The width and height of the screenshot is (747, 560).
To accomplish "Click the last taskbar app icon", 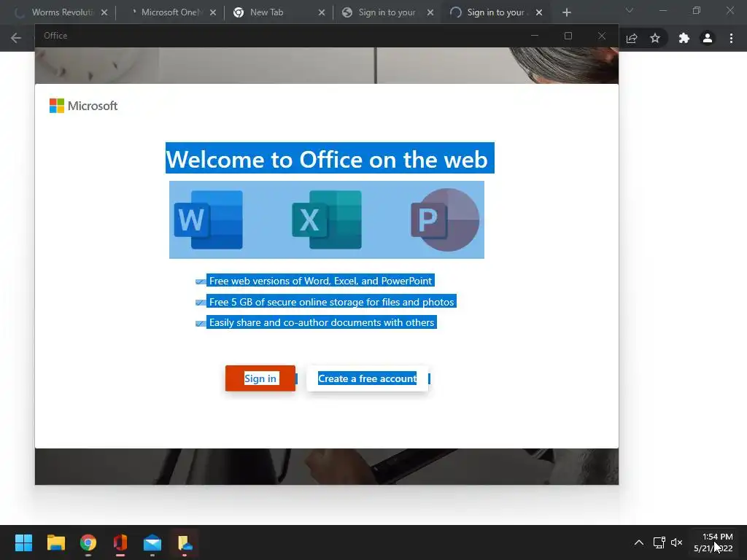I will [x=185, y=542].
